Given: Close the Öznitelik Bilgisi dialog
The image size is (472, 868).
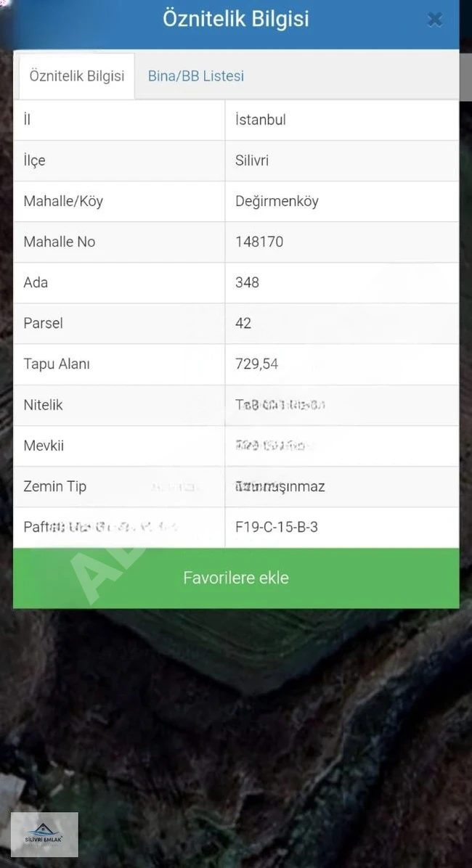Looking at the screenshot, I should (436, 20).
